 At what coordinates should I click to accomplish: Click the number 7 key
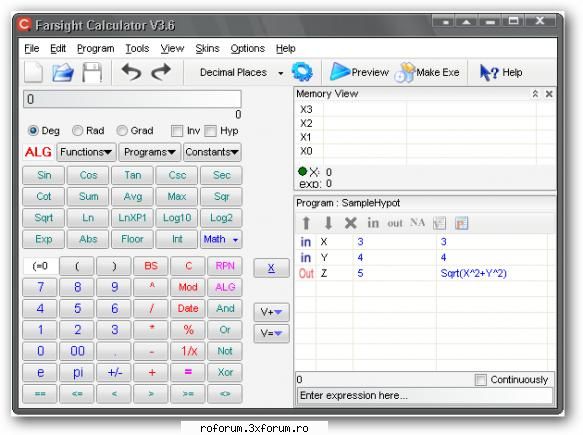pos(40,287)
